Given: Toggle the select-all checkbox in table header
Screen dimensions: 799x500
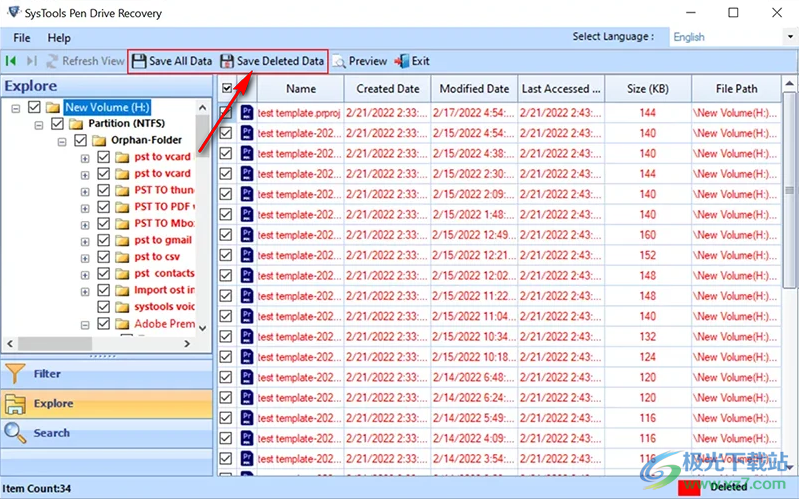Looking at the screenshot, I should tap(227, 89).
